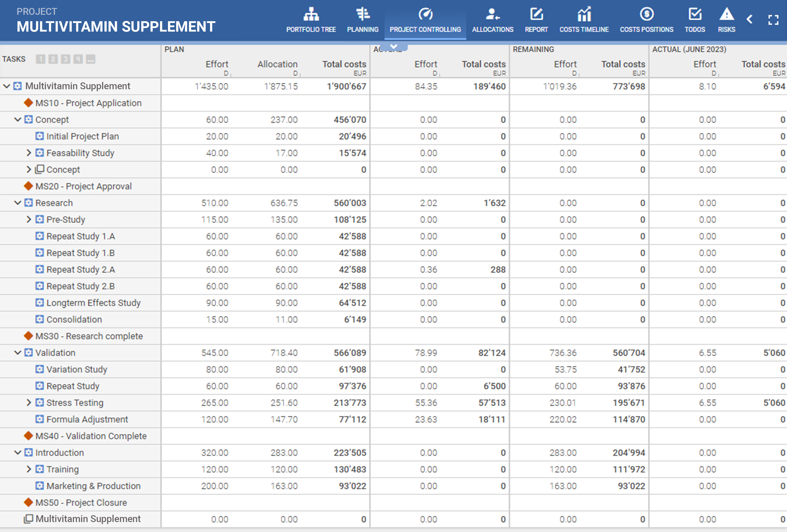Click the column-panel dropdown chevron above Actual
787x532 pixels.
(393, 47)
